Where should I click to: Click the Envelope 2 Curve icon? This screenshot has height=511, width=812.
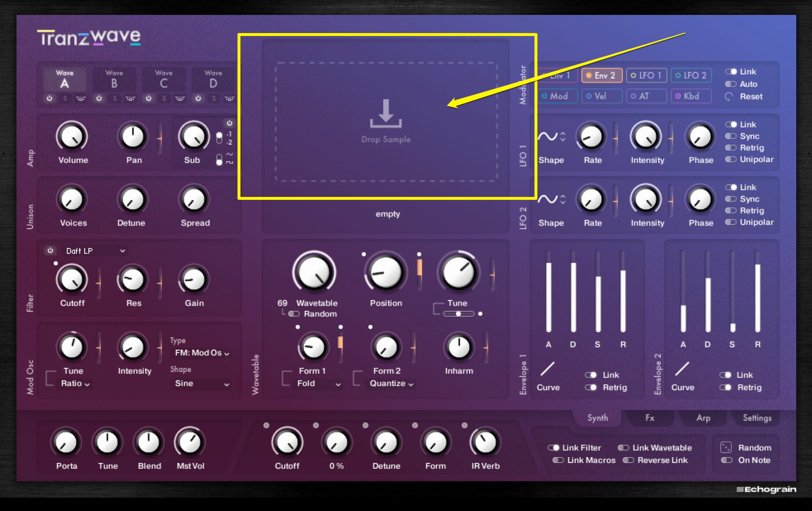[x=682, y=369]
